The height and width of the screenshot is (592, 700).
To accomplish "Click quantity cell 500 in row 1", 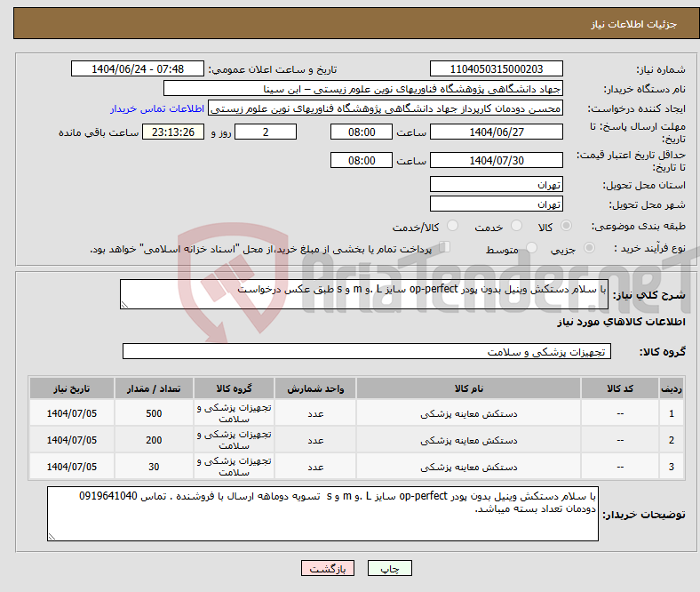I will 154,413.
